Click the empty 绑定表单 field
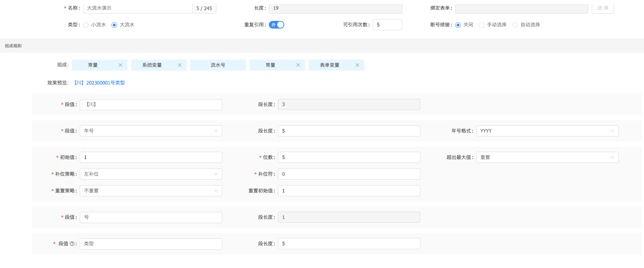This screenshot has width=644, height=268. coord(522,8)
